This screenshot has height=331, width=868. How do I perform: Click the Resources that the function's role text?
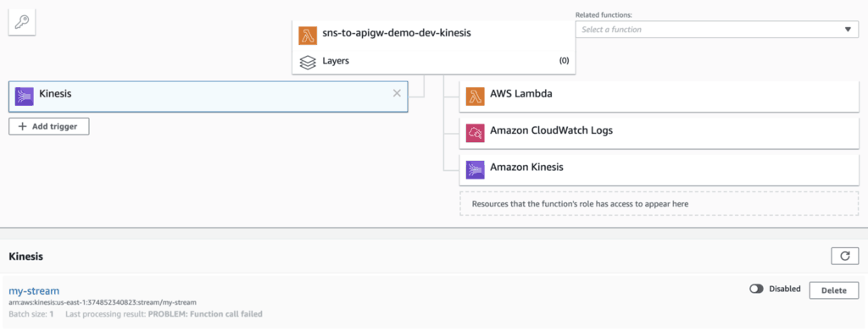pyautogui.click(x=580, y=203)
